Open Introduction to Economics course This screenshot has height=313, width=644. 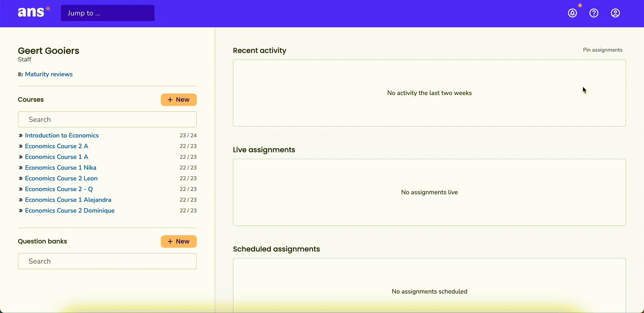(62, 135)
